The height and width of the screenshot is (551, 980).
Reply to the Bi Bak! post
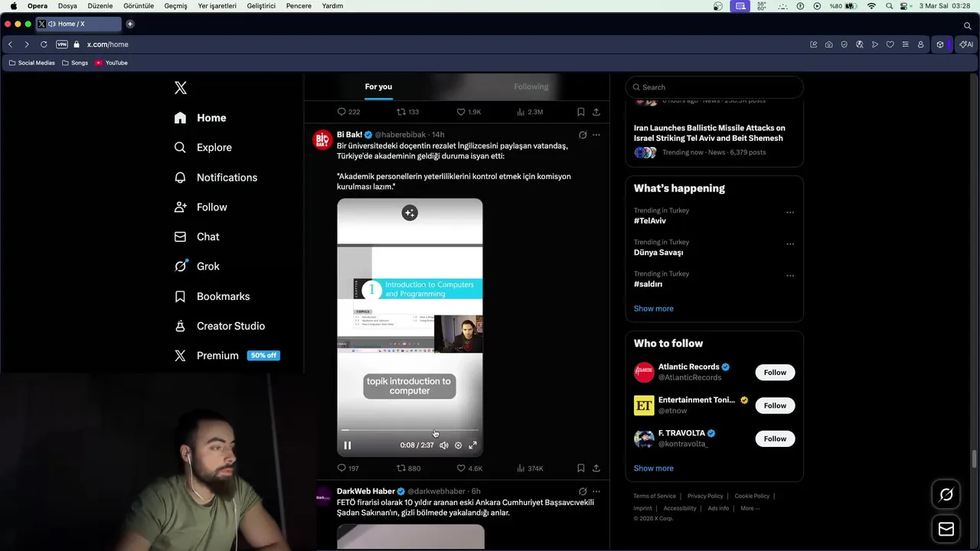348,468
